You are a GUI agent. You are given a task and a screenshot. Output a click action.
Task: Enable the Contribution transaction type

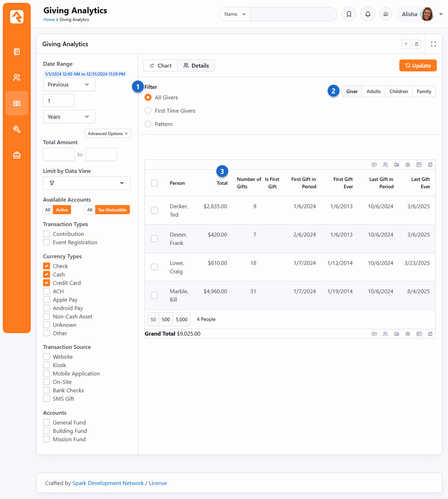[x=47, y=234]
